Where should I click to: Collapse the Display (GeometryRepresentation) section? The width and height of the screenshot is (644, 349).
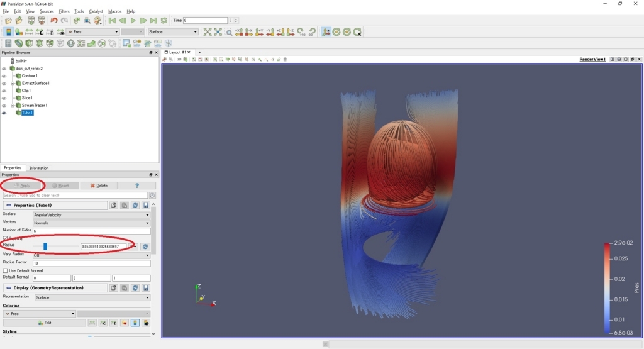tap(9, 288)
